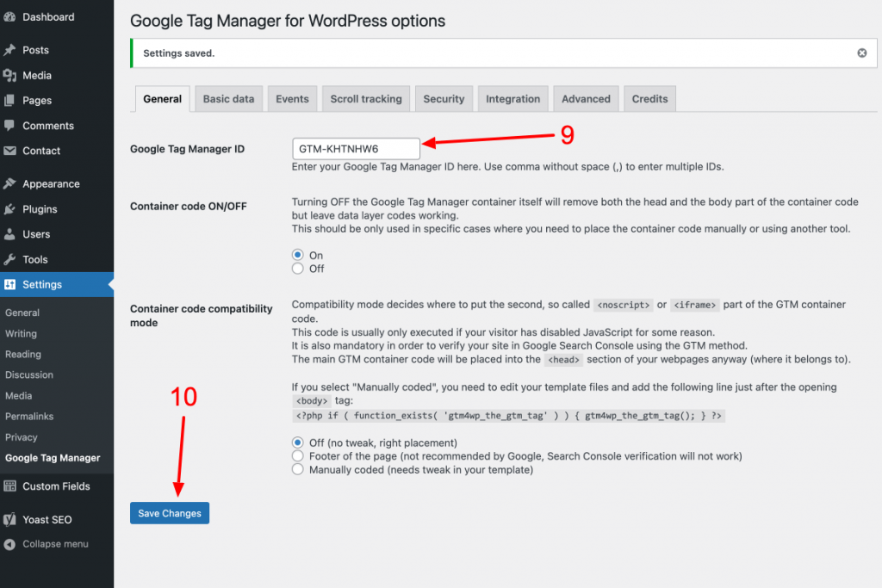The width and height of the screenshot is (882, 588).
Task: Open the Advanced tab
Action: tap(586, 99)
